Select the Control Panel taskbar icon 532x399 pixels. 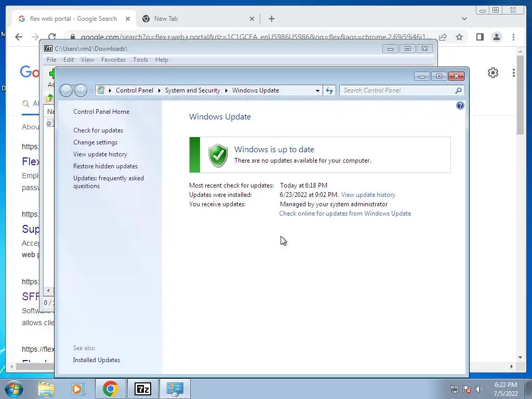pos(175,389)
